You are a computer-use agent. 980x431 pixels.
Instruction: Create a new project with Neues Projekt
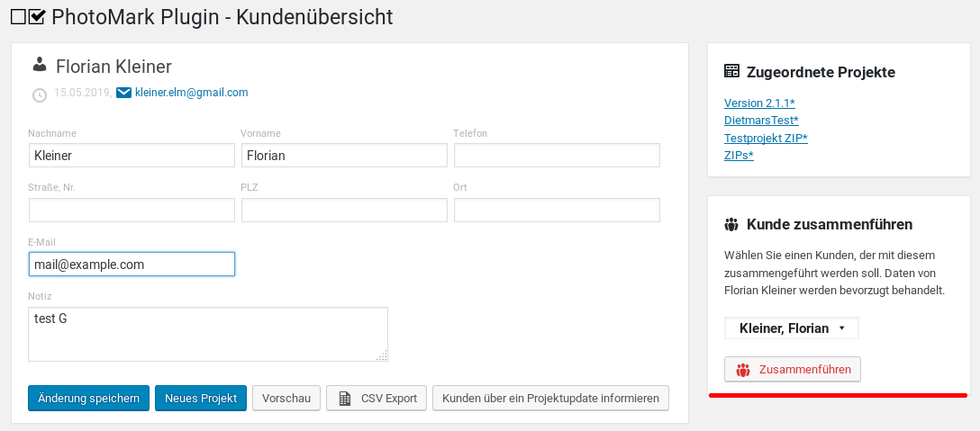(201, 399)
